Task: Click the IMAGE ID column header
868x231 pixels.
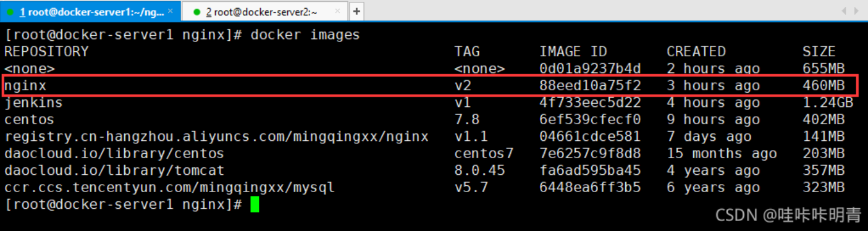Action: (x=573, y=51)
